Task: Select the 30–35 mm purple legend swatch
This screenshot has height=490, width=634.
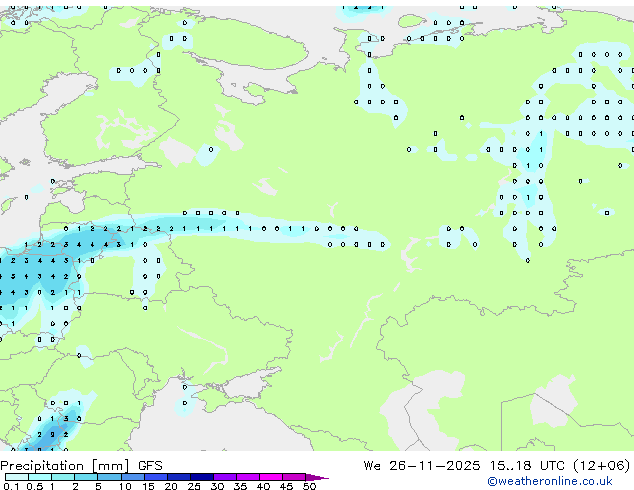Action: [x=224, y=477]
